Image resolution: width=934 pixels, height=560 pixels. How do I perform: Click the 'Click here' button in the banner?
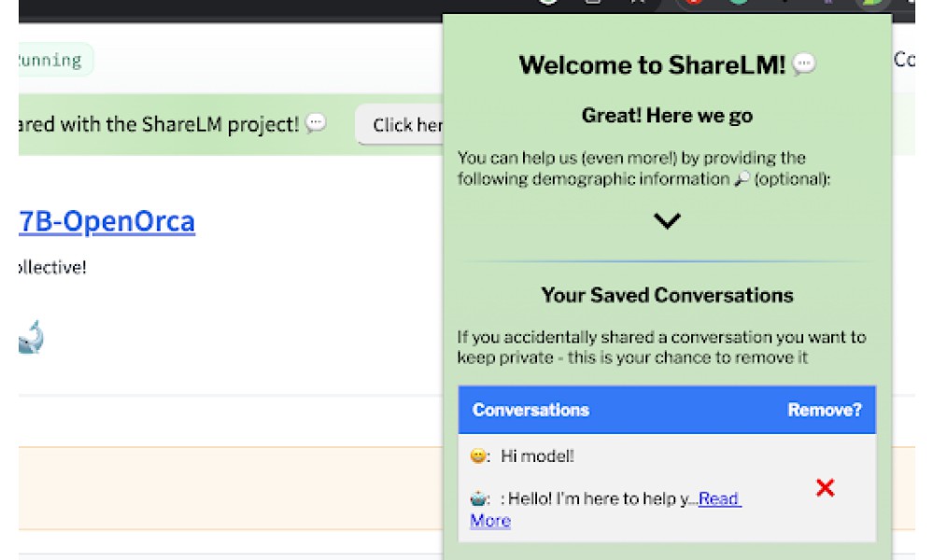pos(400,124)
